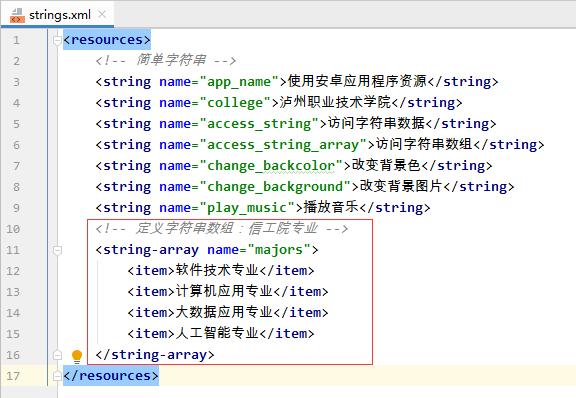Click line number 12 in the gutter

tap(13, 271)
